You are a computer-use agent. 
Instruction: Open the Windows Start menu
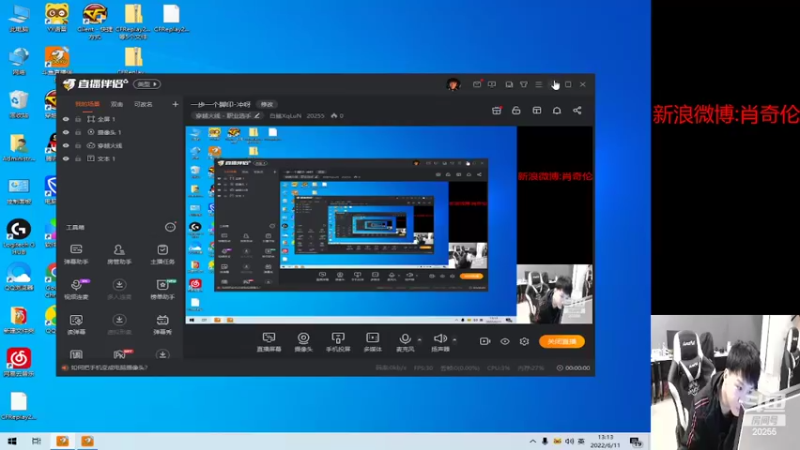[x=12, y=441]
